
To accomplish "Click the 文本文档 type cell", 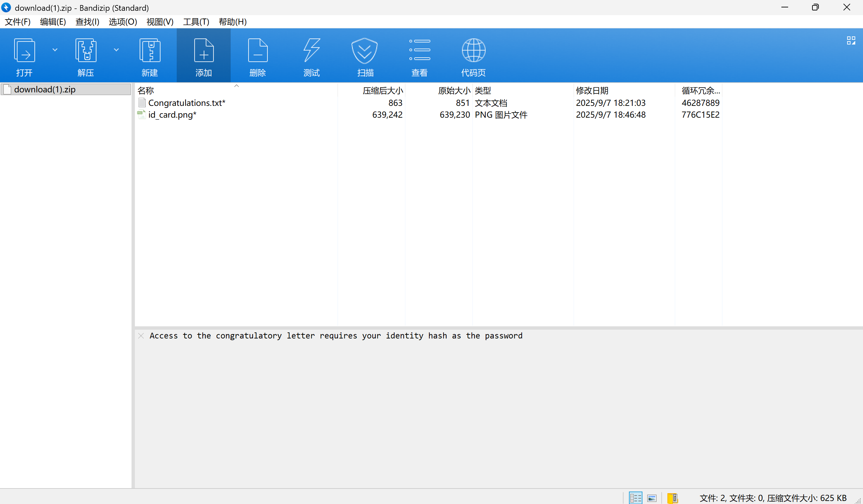I will pyautogui.click(x=491, y=103).
